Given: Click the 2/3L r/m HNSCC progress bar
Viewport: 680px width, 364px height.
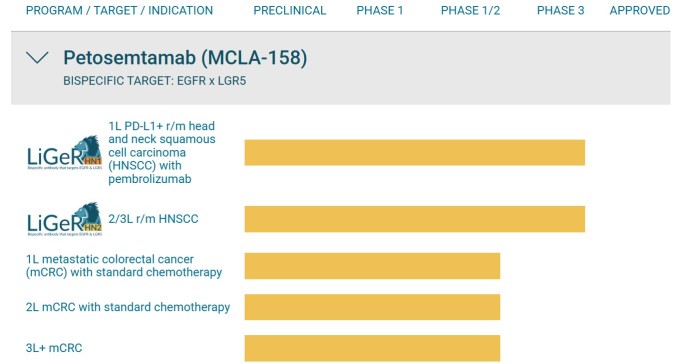Looking at the screenshot, I should click(415, 219).
